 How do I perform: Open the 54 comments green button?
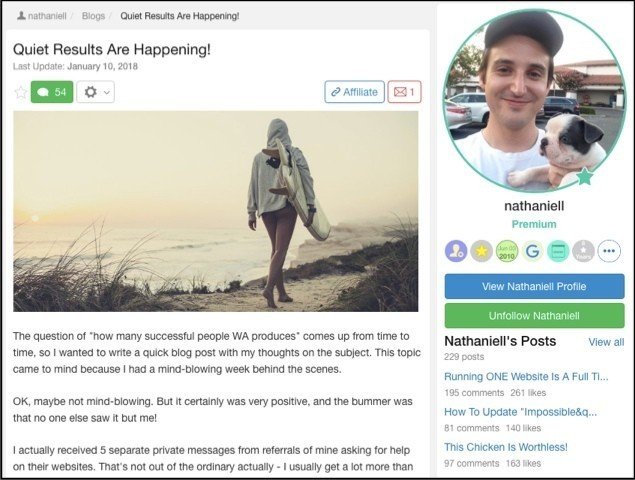52,92
